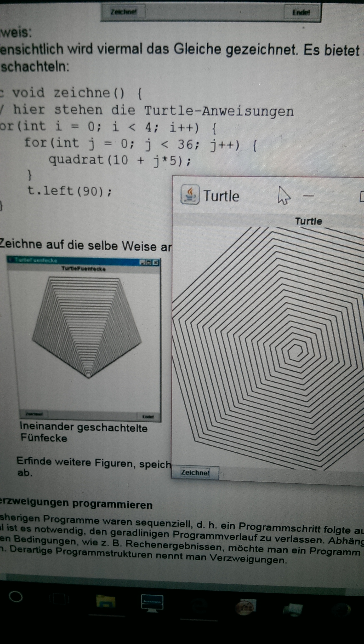Click the close button of the TurtleFuenfecke picture

click(x=156, y=262)
